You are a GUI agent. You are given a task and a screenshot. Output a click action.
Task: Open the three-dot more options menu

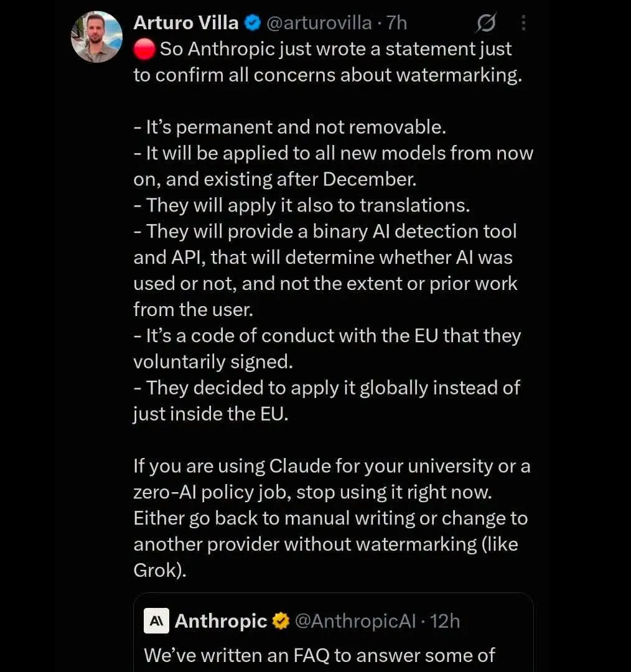[523, 23]
